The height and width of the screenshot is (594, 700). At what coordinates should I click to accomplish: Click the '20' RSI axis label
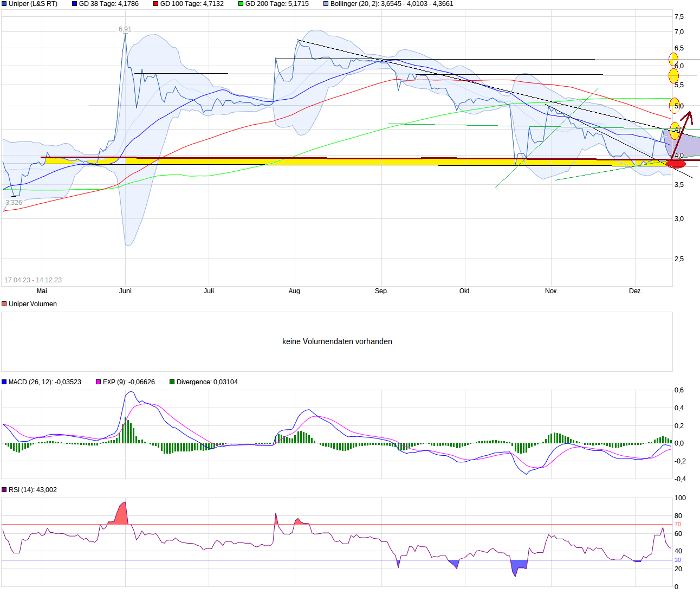click(678, 569)
